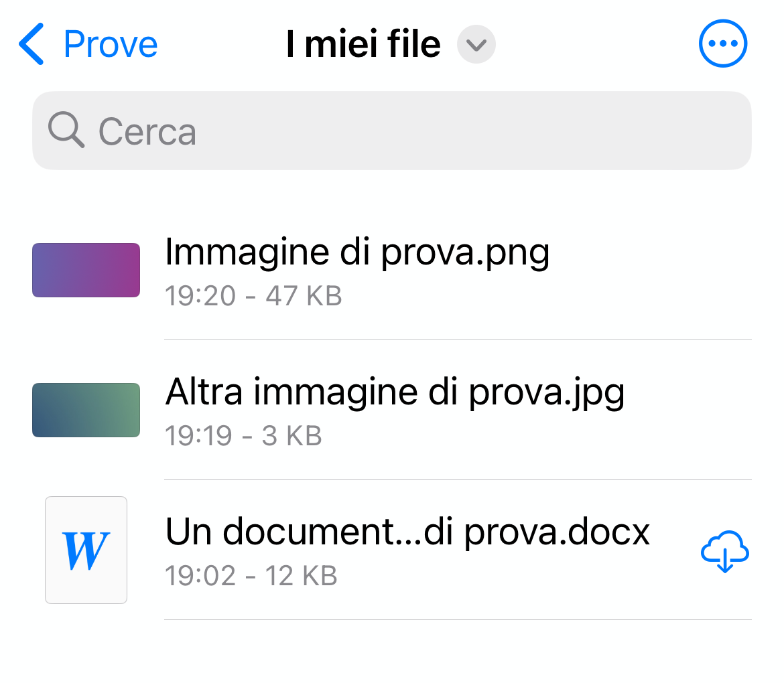Viewport: 784px width, 683px height.
Task: Open Immagine di prova.png via its purple thumbnail
Action: coord(86,270)
